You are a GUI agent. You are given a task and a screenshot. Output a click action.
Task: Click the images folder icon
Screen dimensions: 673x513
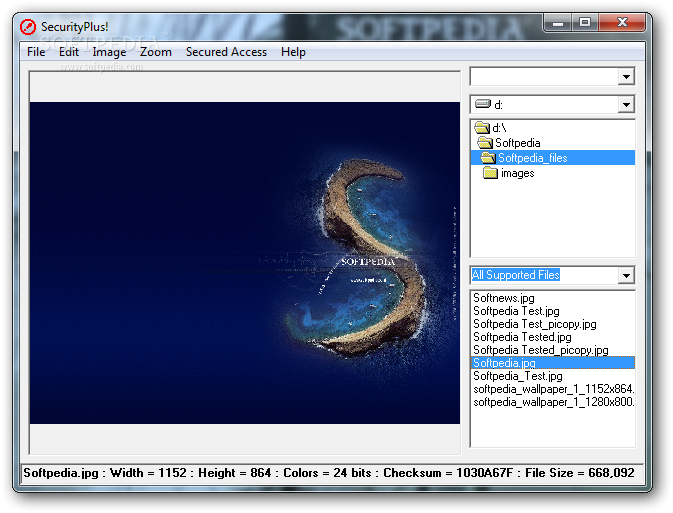point(490,173)
